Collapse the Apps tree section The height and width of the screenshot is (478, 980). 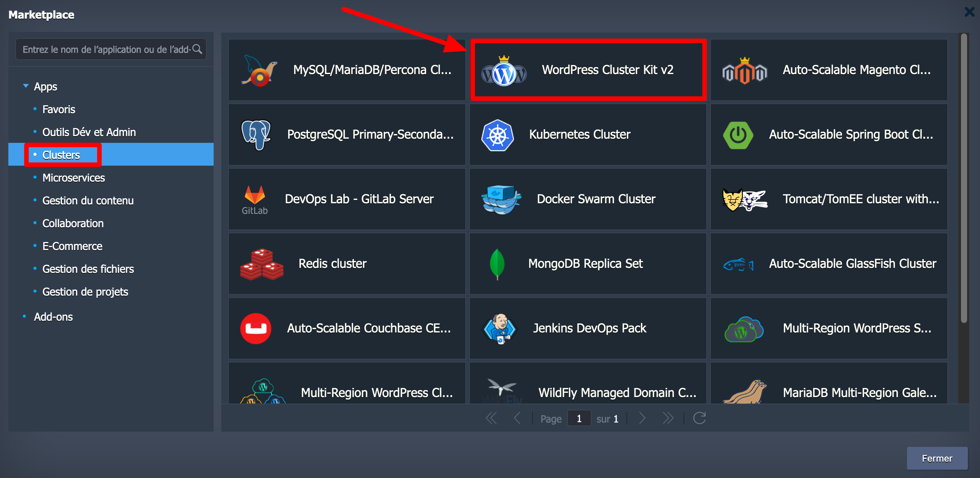point(26,86)
